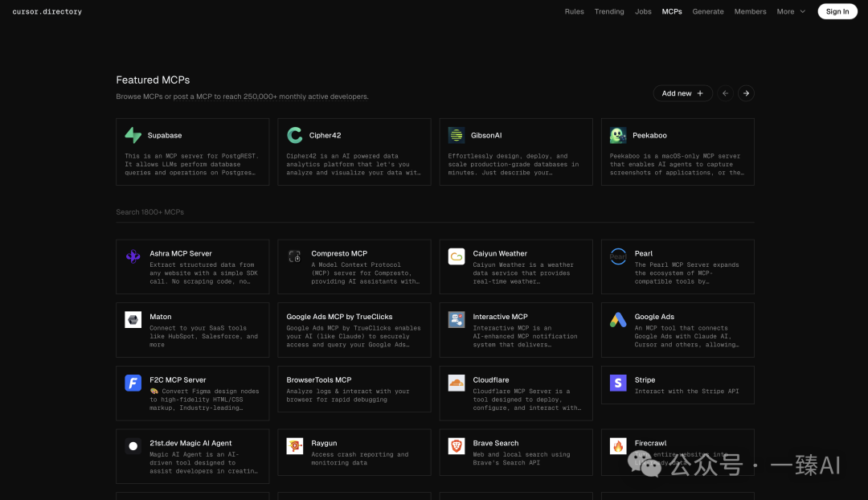Viewport: 868px width, 500px height.
Task: Click the Stripe S logo icon
Action: [618, 383]
